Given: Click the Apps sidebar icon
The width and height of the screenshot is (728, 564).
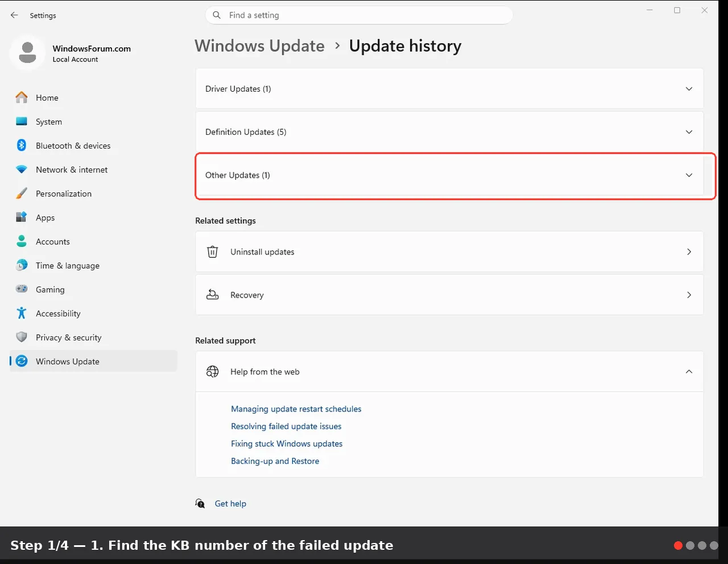Looking at the screenshot, I should 22,217.
